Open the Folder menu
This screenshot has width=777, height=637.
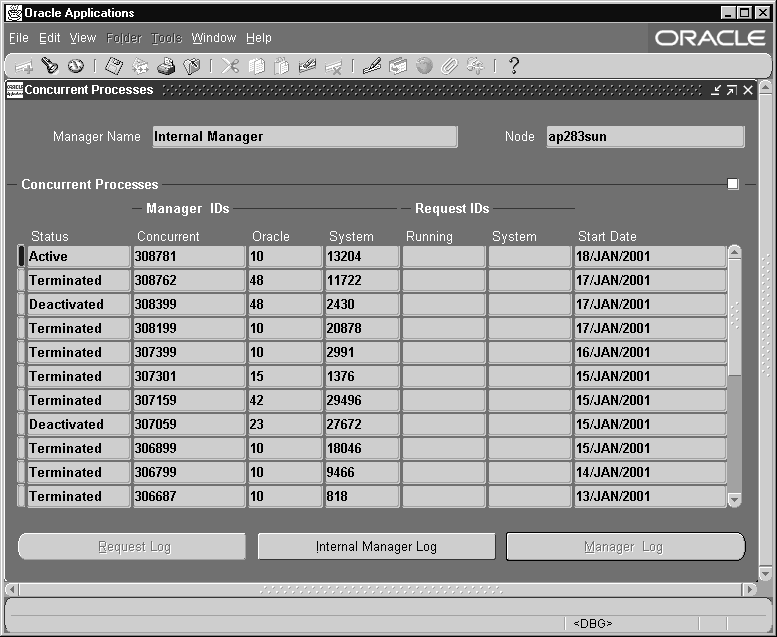(124, 38)
